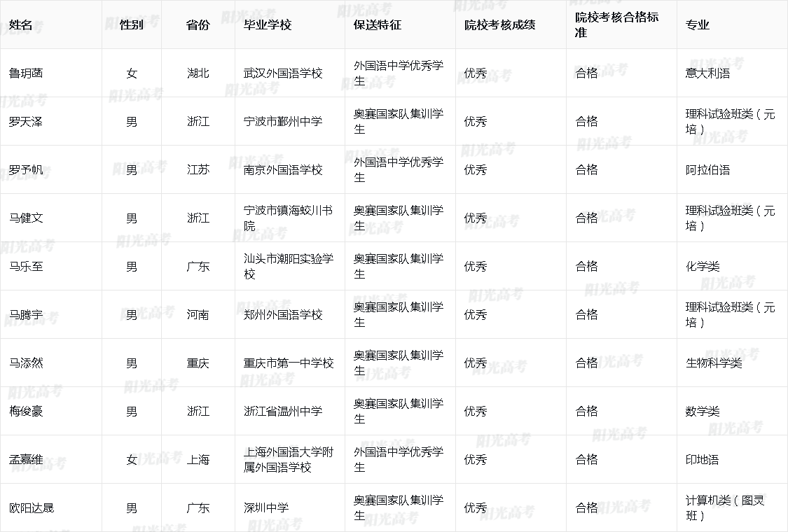Select the name 鲁玥菡
Image resolution: width=788 pixels, height=532 pixels.
click(x=26, y=73)
